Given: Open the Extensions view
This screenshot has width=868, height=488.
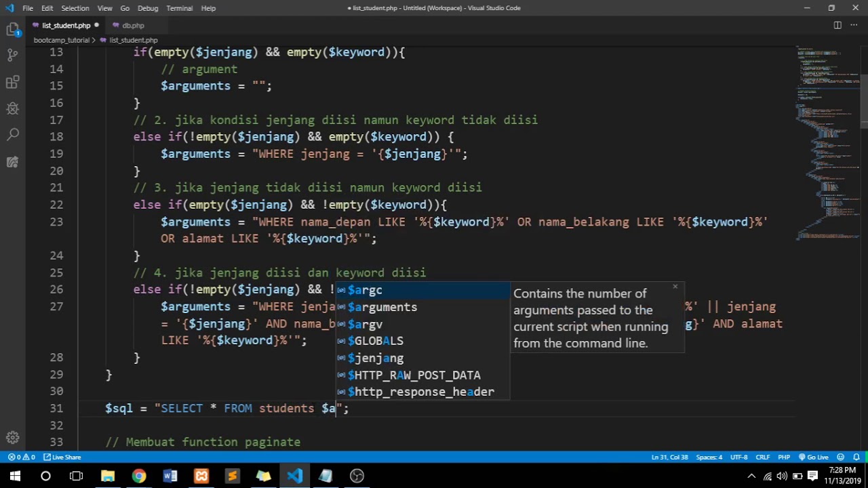Looking at the screenshot, I should tap(12, 82).
